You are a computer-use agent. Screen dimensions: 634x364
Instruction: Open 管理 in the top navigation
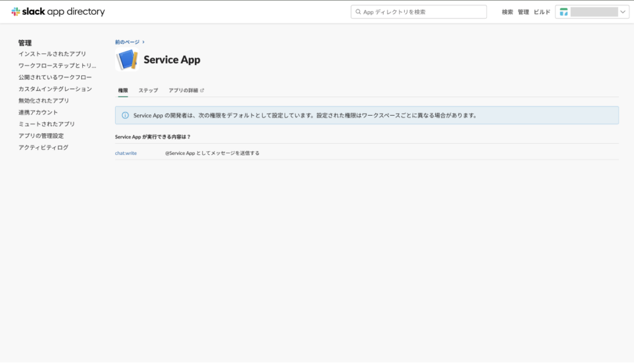pyautogui.click(x=523, y=12)
